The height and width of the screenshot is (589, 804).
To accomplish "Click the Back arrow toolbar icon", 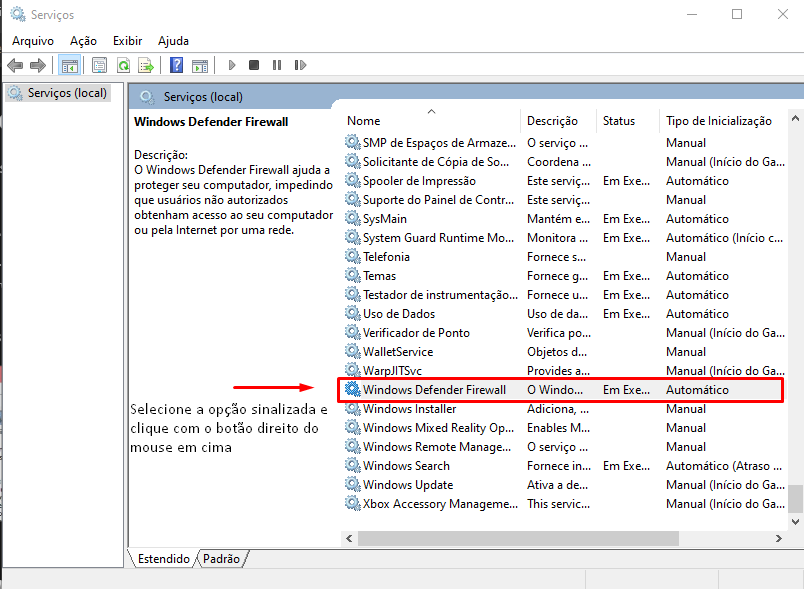I will [x=15, y=65].
